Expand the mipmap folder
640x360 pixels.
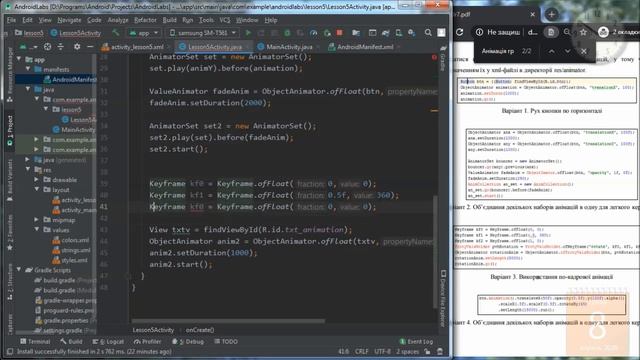[x=37, y=220]
